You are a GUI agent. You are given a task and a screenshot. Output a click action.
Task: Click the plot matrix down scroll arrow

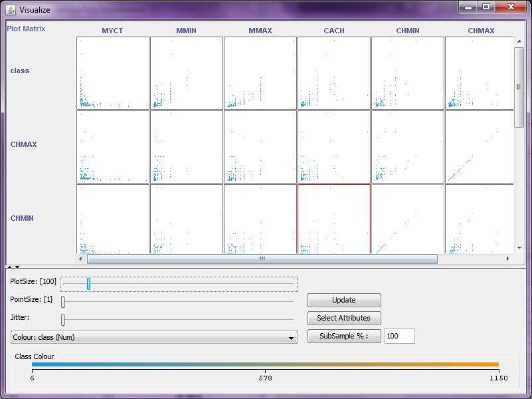519,248
